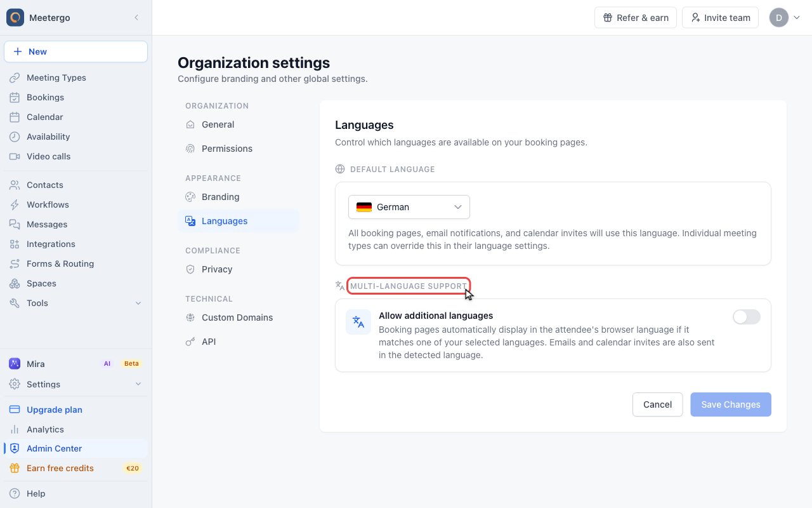
Task: Click the New button
Action: point(75,51)
